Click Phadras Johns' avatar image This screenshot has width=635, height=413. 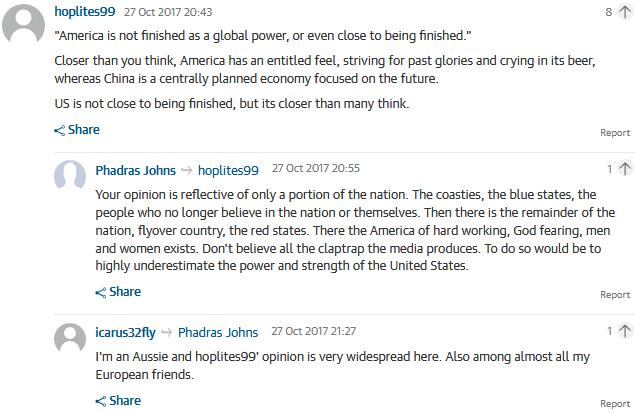point(69,176)
